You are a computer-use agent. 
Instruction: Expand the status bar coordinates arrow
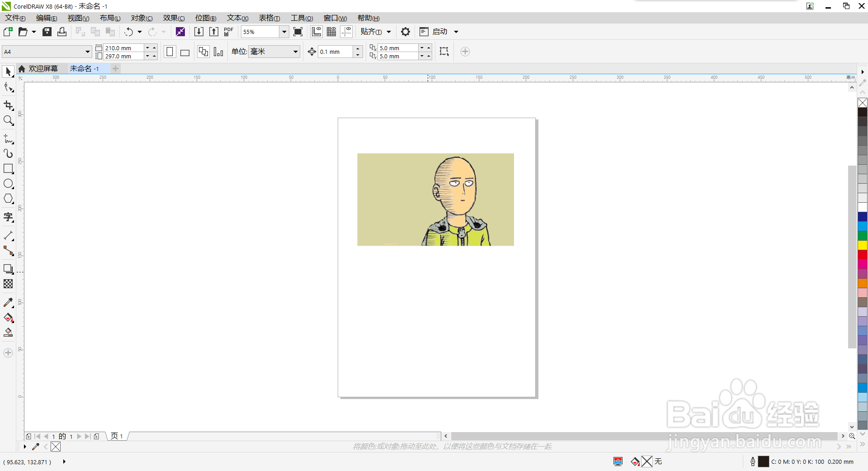coord(64,461)
